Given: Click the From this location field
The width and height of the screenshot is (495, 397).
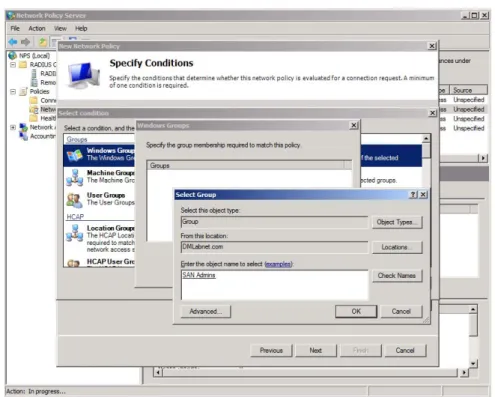Looking at the screenshot, I should pos(274,247).
